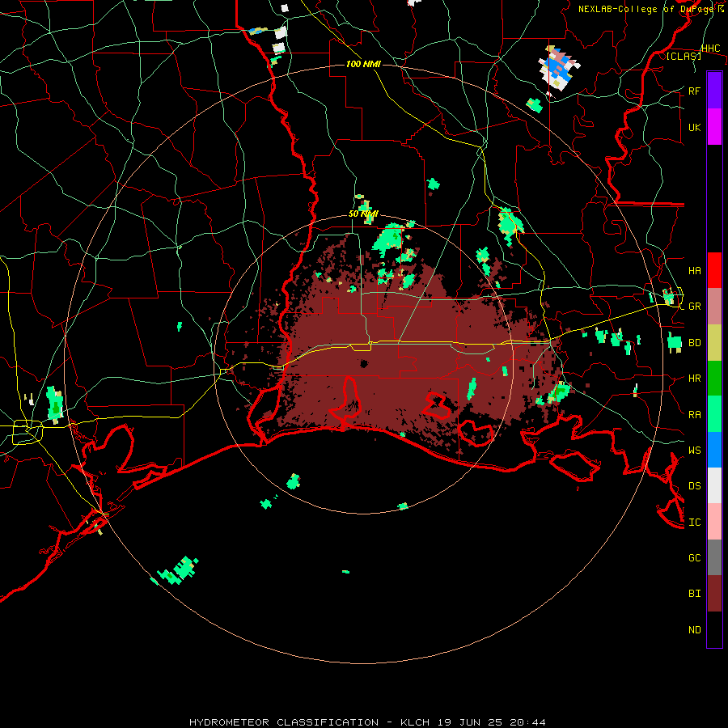Click the 100 NMI range ring label
Viewport: 728px width, 728px height.
(x=363, y=64)
